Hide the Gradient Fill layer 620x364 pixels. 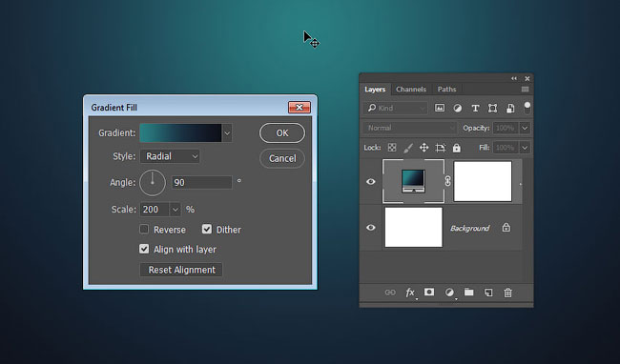point(370,182)
